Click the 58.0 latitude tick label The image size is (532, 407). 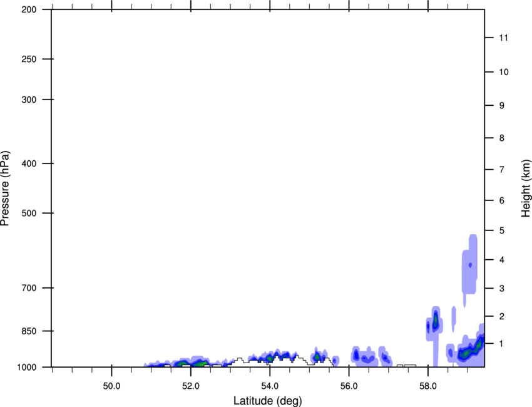428,386
